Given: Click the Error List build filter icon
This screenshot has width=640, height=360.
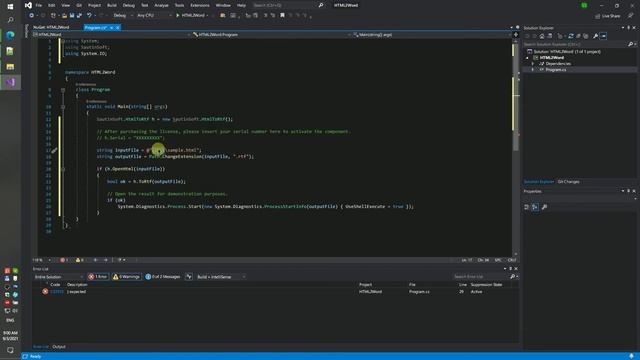Looking at the screenshot, I should pos(189,277).
